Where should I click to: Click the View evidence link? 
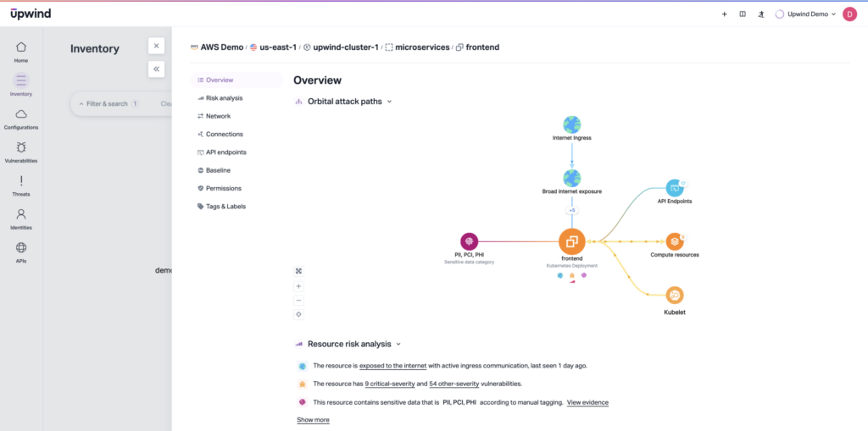point(587,402)
